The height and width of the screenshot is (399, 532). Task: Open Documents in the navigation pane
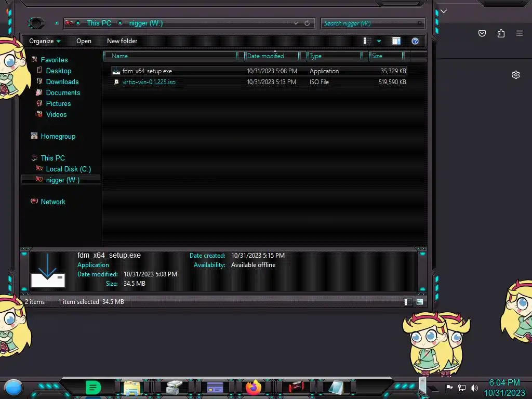pyautogui.click(x=63, y=92)
